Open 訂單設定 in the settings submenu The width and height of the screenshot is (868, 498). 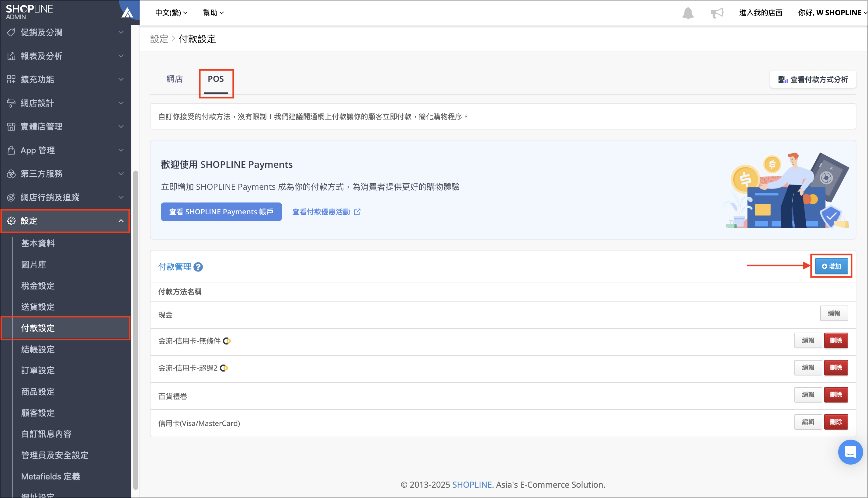pos(38,370)
